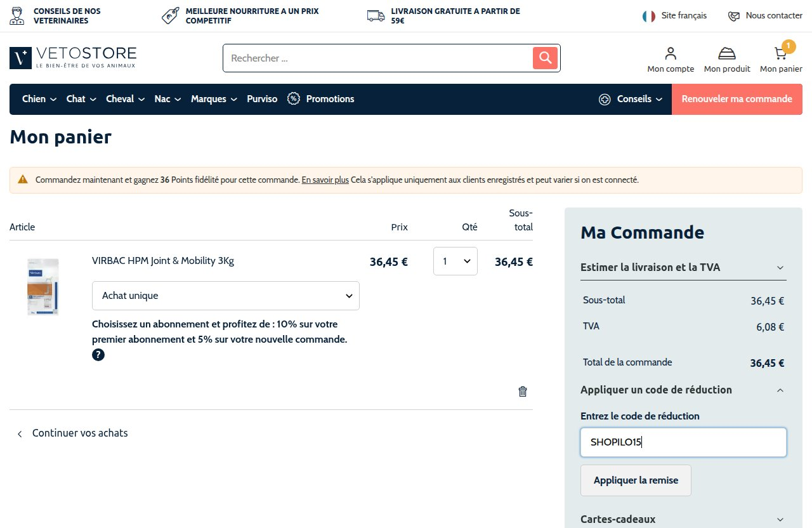This screenshot has width=812, height=528.
Task: Click Nous contacter link
Action: coord(774,15)
